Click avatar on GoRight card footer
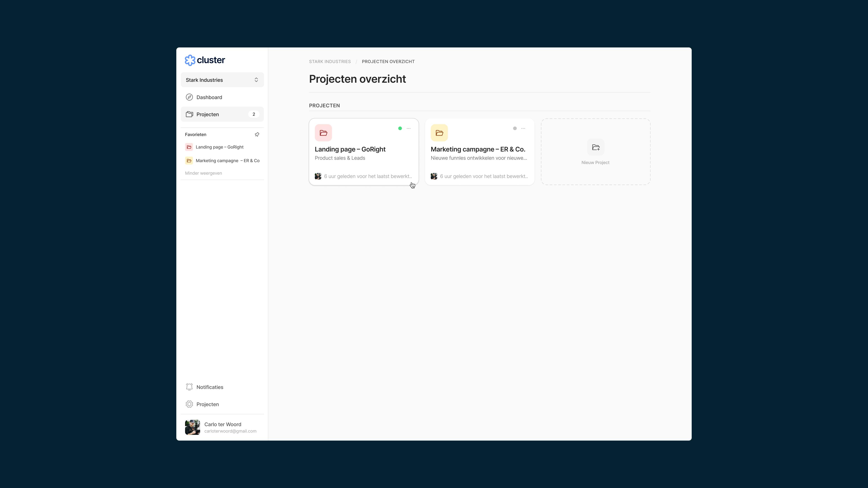 pos(318,176)
